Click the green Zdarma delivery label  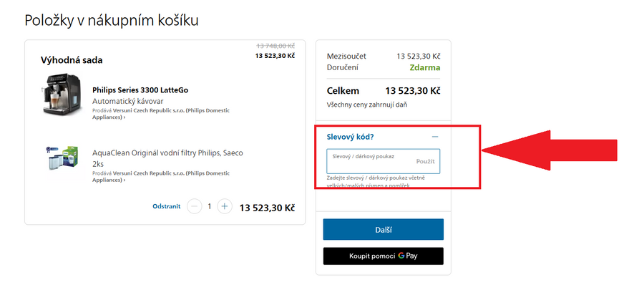pos(424,68)
